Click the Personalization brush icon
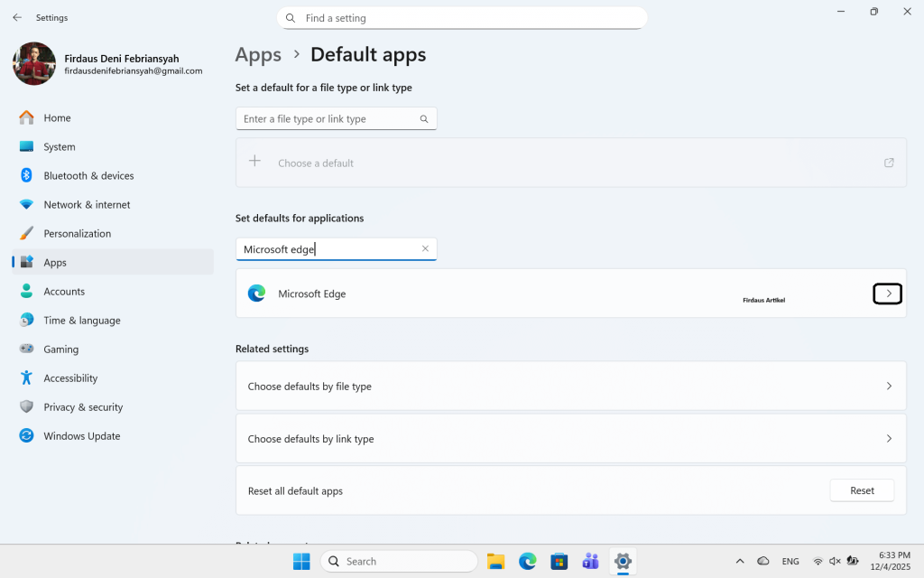 (26, 233)
